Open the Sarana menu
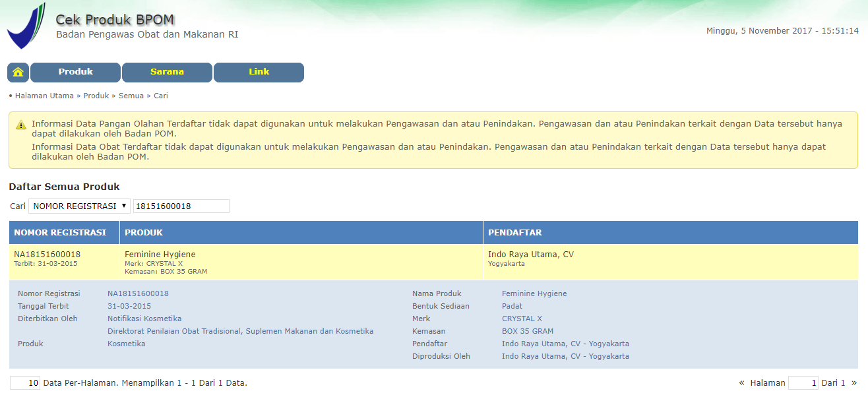Screen dimensions: 868x397 pos(167,73)
